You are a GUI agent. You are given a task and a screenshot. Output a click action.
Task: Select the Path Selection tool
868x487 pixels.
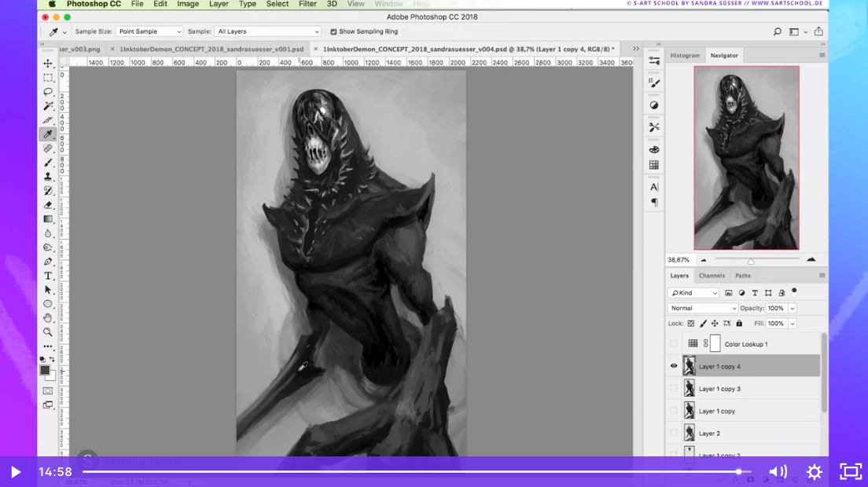48,290
